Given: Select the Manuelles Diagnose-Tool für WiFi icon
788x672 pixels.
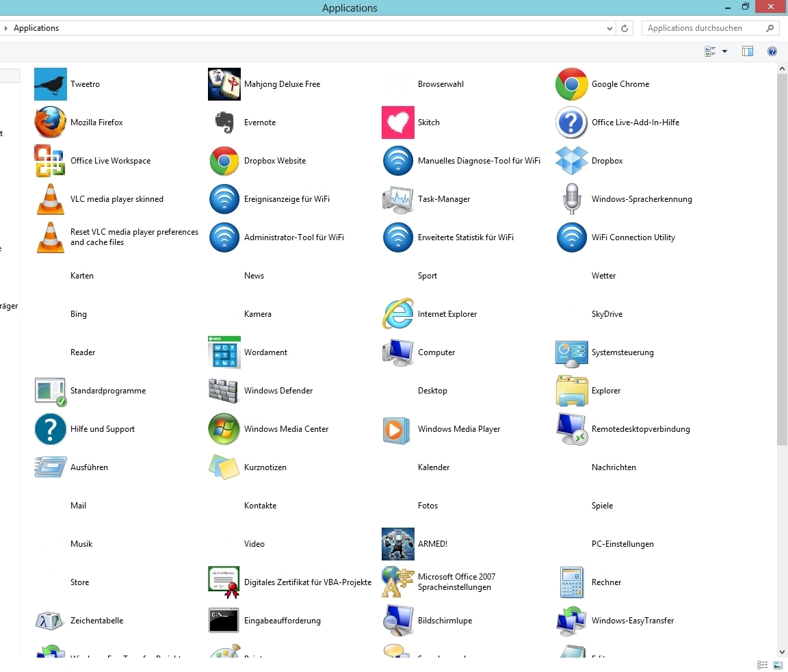Looking at the screenshot, I should coord(398,161).
